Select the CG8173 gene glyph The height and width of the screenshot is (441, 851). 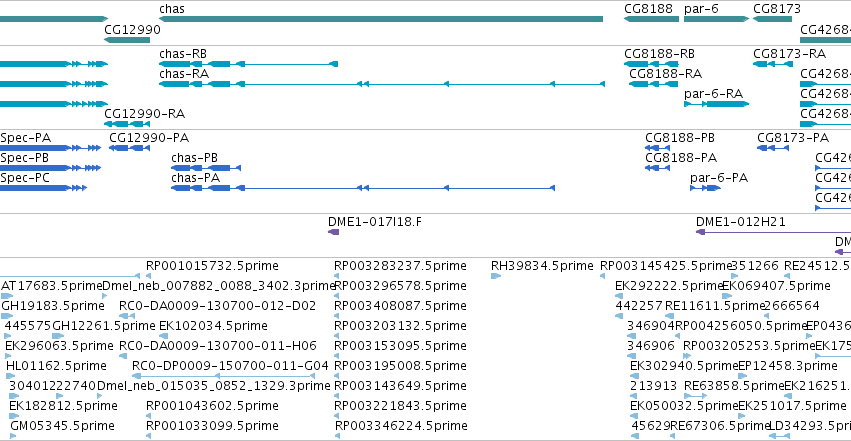[x=772, y=19]
